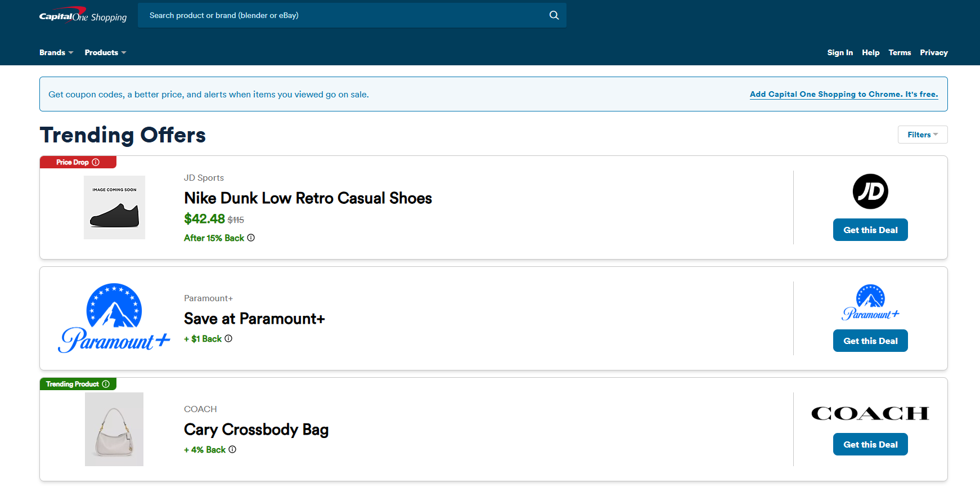Open the Help page
The width and height of the screenshot is (980, 487).
coord(870,52)
